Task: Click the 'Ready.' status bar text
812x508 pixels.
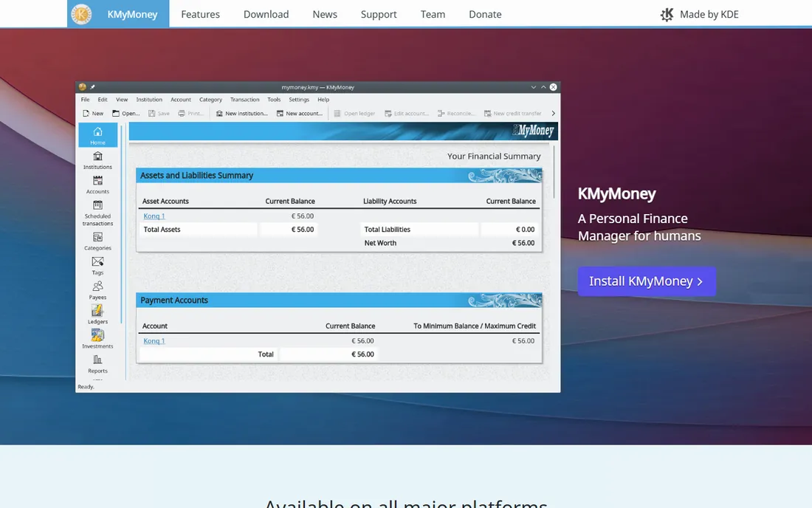Action: [x=86, y=386]
